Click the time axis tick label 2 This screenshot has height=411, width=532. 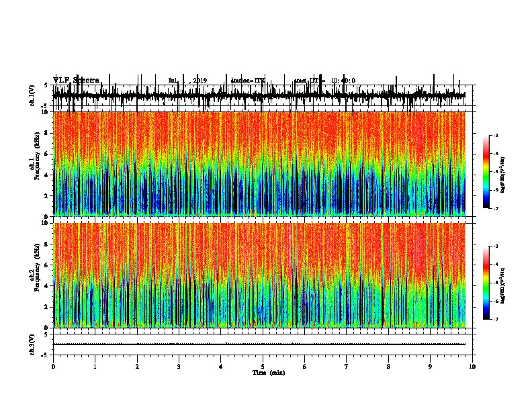tap(137, 366)
